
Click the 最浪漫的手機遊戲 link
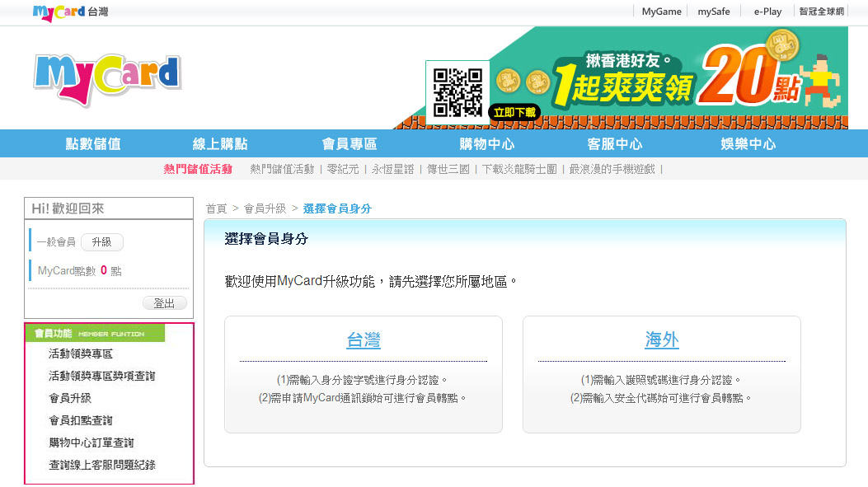612,170
